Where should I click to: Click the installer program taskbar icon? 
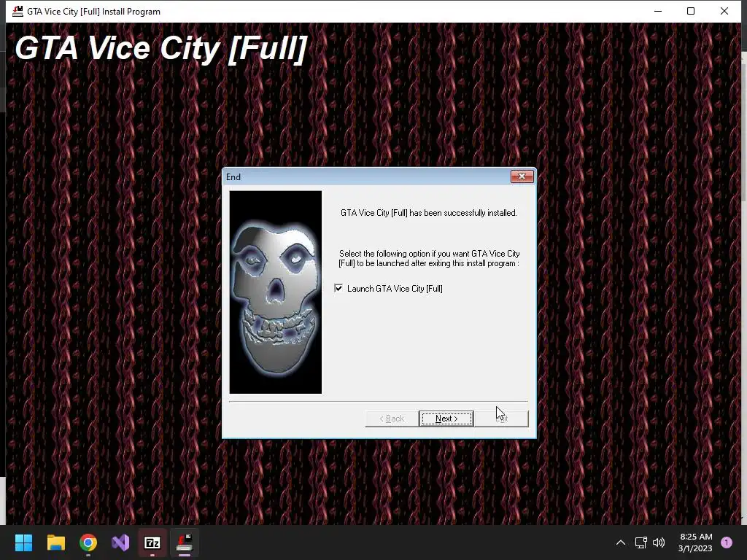coord(185,542)
